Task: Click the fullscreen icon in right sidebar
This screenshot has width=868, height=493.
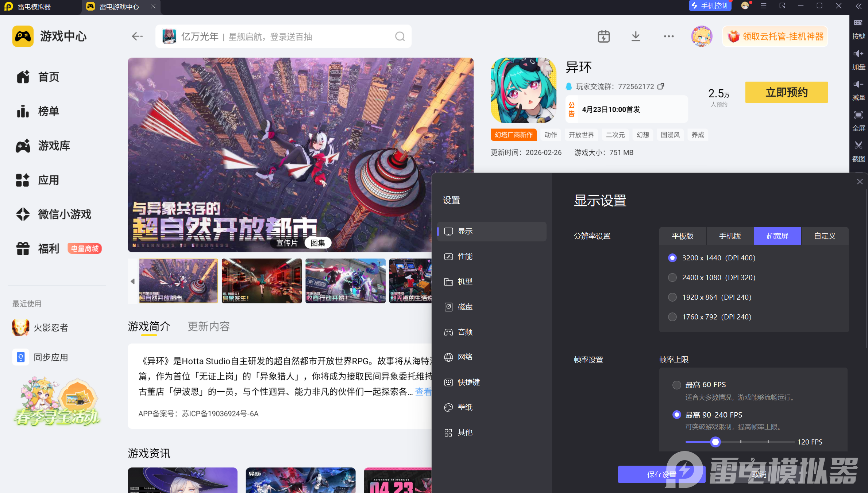Action: tap(858, 115)
